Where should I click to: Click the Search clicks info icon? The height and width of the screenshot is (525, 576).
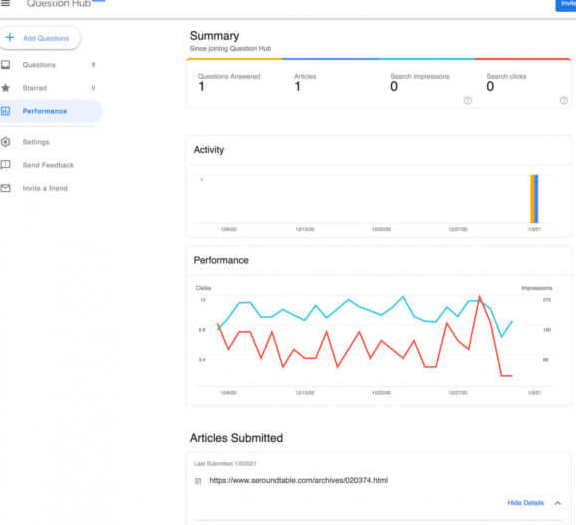[x=564, y=100]
